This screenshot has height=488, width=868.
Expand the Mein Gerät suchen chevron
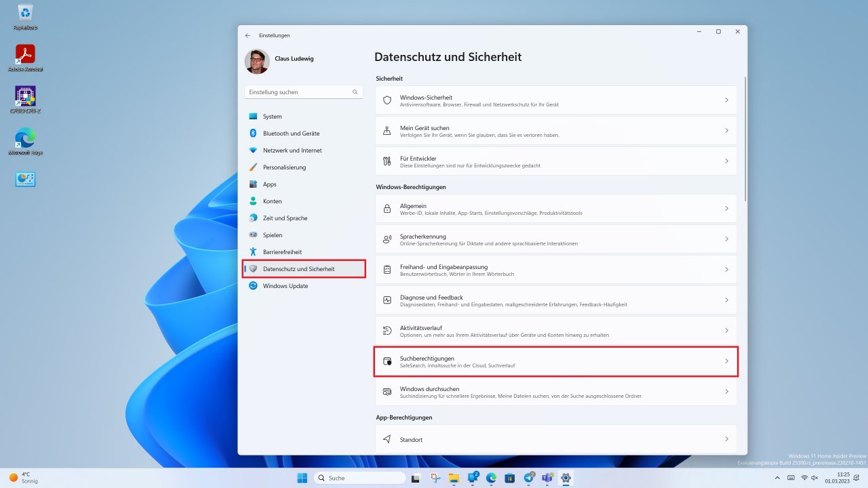[726, 131]
